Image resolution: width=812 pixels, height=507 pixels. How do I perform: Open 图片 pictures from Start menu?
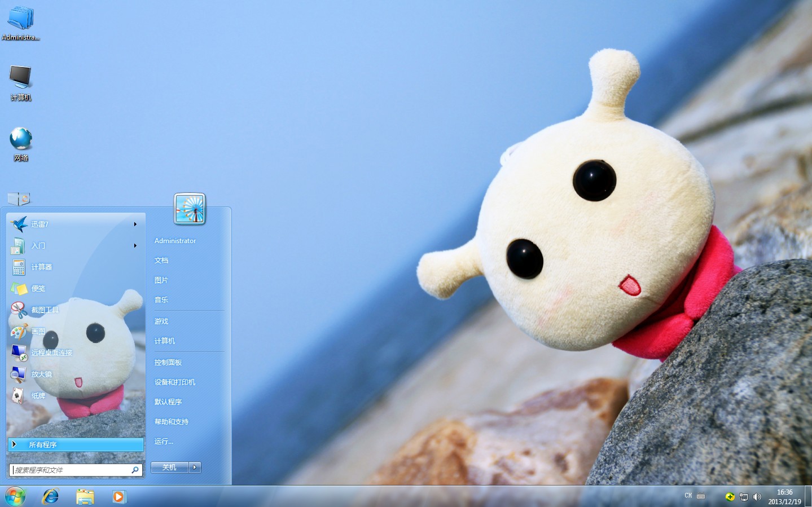pyautogui.click(x=161, y=280)
